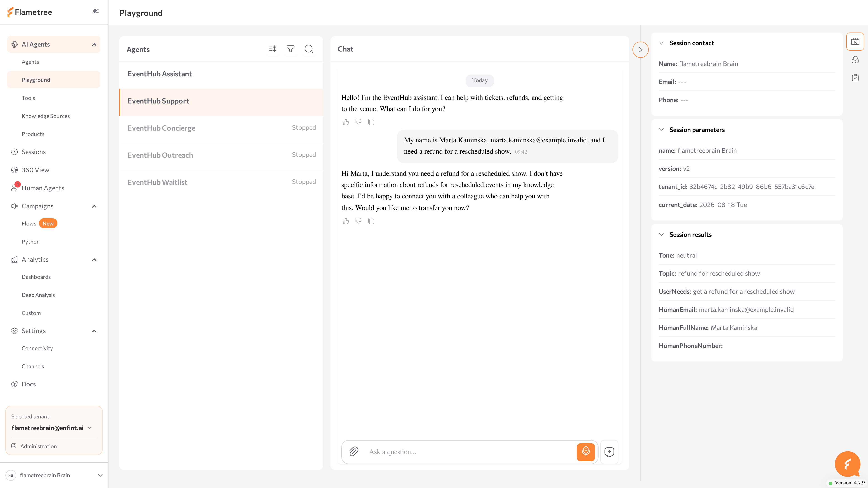Click the Sessions clock icon
Image resolution: width=868 pixels, height=488 pixels.
14,152
